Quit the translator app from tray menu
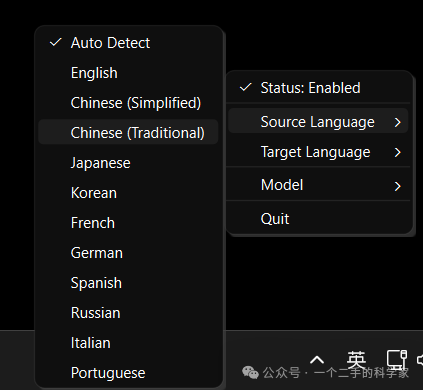The height and width of the screenshot is (390, 423). (x=318, y=219)
